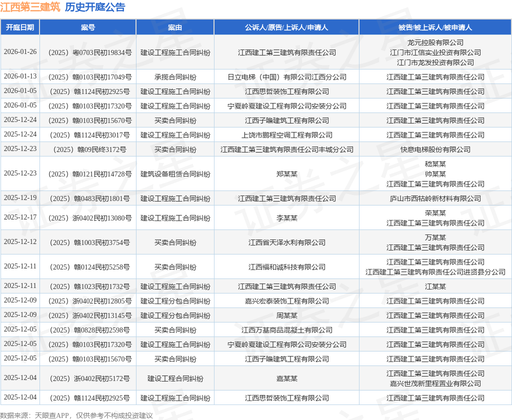
Task: Click the 建筑设备租赁合同纠纷 cause cell
Action: [x=175, y=174]
